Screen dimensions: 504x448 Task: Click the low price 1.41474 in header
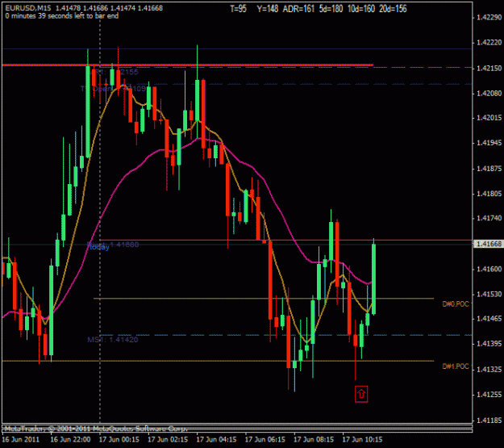click(123, 8)
